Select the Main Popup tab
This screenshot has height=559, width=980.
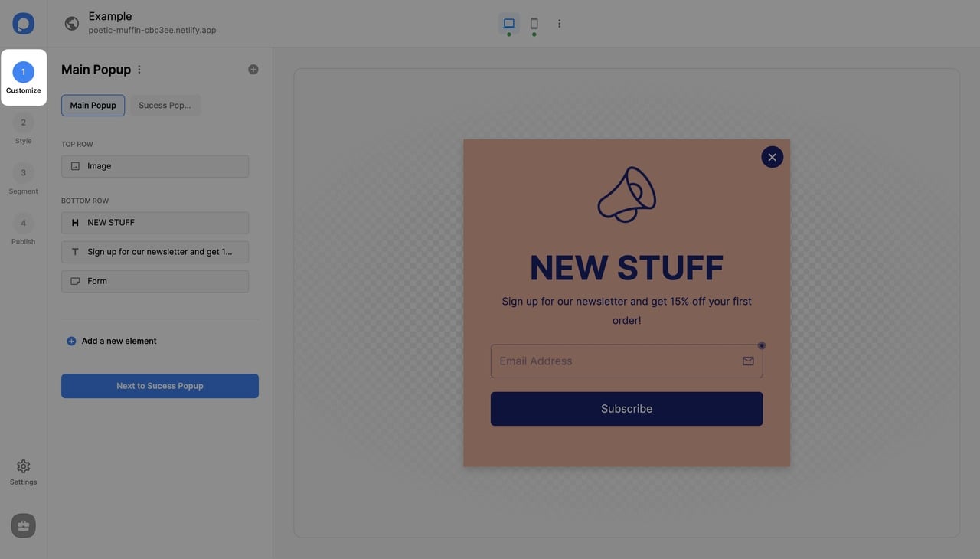click(x=93, y=105)
